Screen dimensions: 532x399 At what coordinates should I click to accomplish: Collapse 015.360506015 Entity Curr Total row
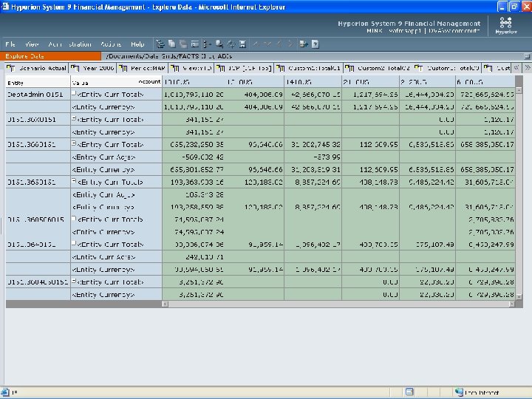74,218
